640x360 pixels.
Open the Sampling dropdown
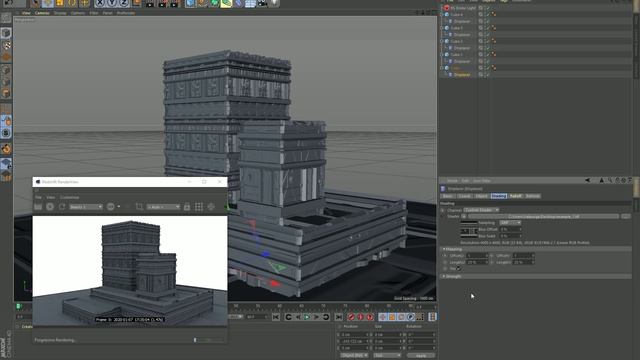tap(510, 223)
